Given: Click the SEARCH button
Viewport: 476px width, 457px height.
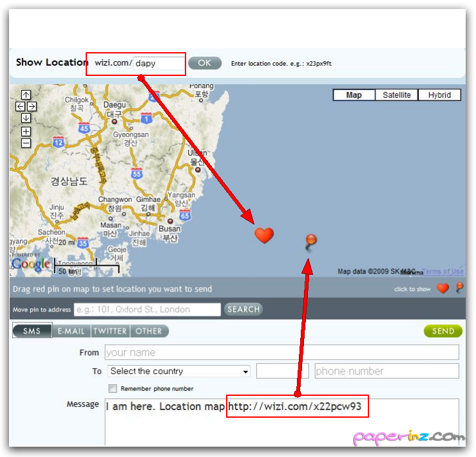Looking at the screenshot, I should click(x=243, y=310).
